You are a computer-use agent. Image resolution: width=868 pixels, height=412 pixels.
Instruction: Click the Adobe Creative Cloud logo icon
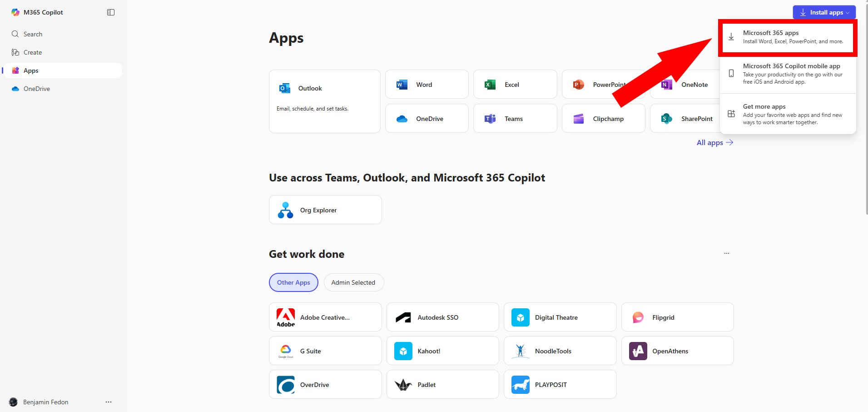point(286,317)
